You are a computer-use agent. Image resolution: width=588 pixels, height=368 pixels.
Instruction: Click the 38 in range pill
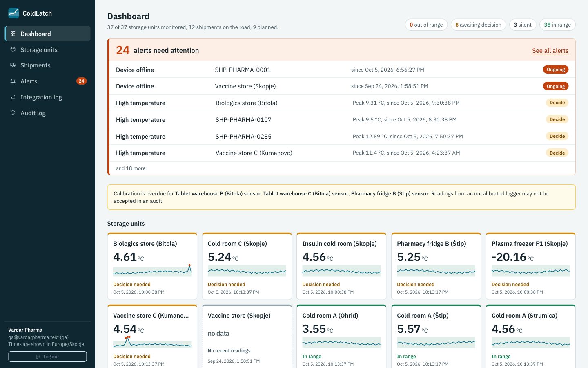(557, 25)
